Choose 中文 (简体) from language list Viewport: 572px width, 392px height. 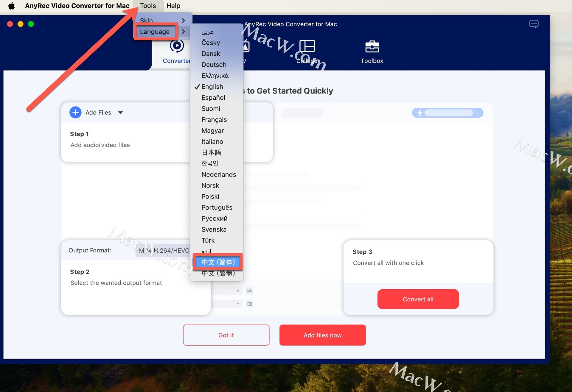pyautogui.click(x=218, y=262)
